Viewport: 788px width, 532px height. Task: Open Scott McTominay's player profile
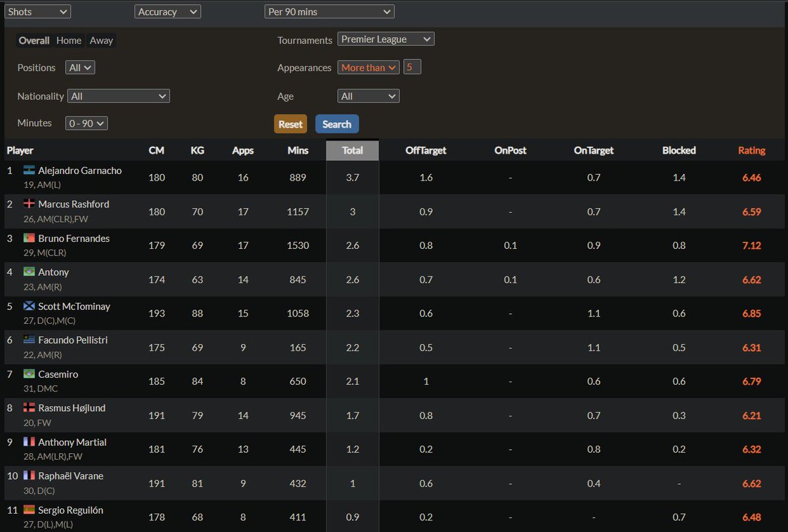(74, 307)
